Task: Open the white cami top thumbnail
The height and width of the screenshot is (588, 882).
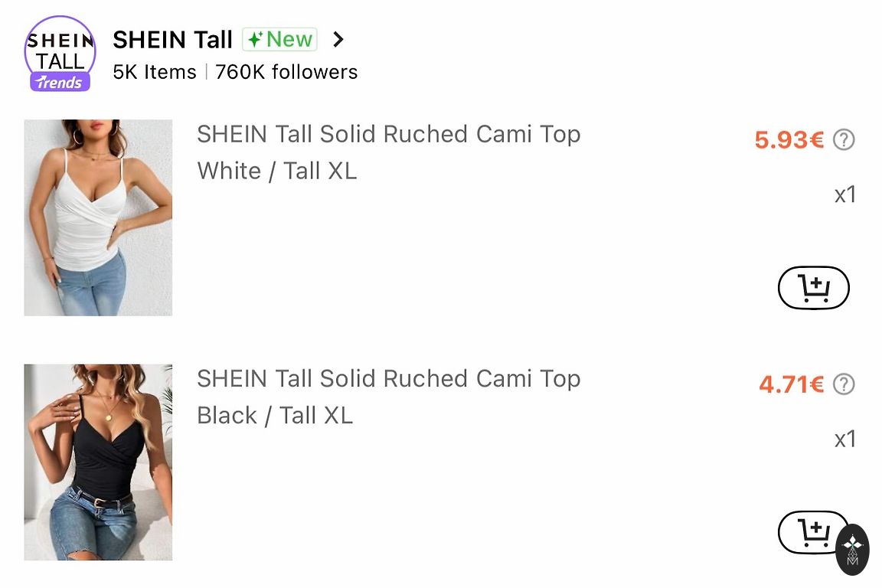Action: [x=98, y=217]
